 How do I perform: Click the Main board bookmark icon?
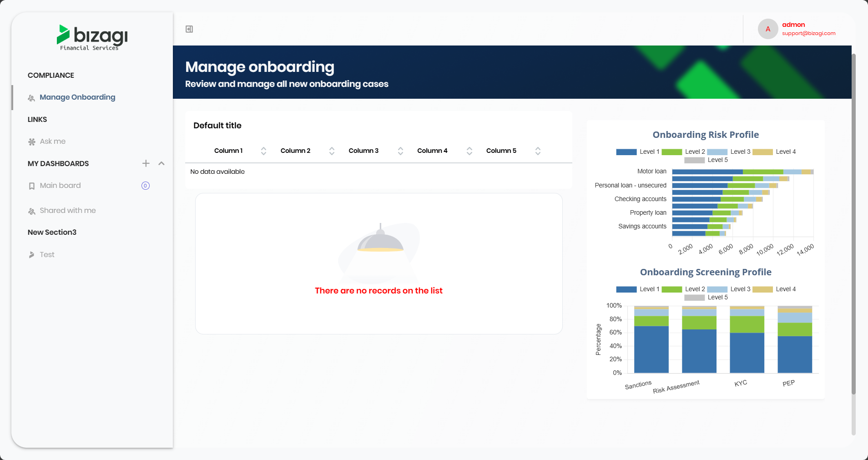point(32,186)
